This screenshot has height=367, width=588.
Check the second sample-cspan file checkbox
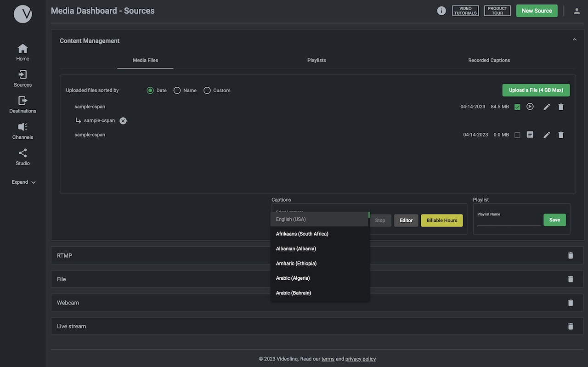517,134
